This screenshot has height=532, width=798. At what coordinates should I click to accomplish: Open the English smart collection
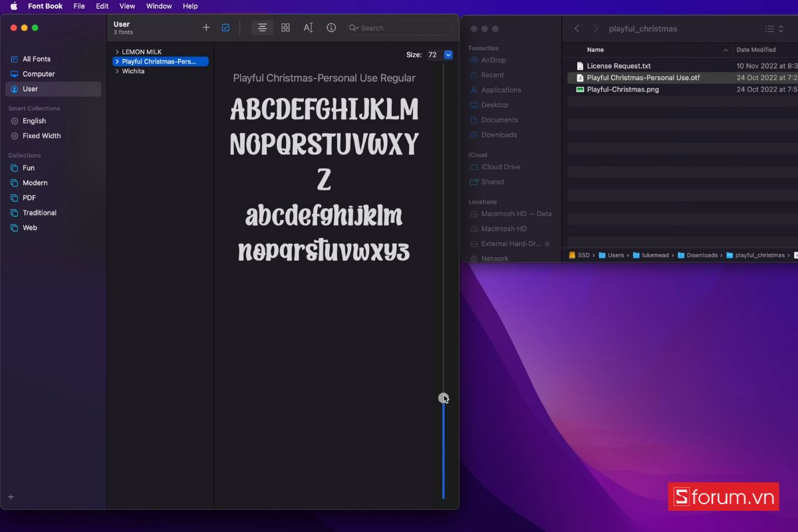click(x=53, y=121)
